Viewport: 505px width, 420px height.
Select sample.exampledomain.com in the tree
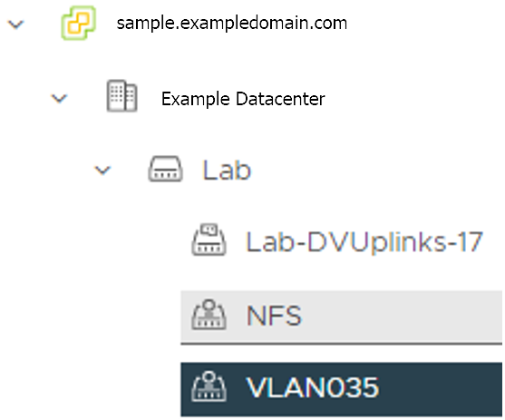click(x=232, y=24)
